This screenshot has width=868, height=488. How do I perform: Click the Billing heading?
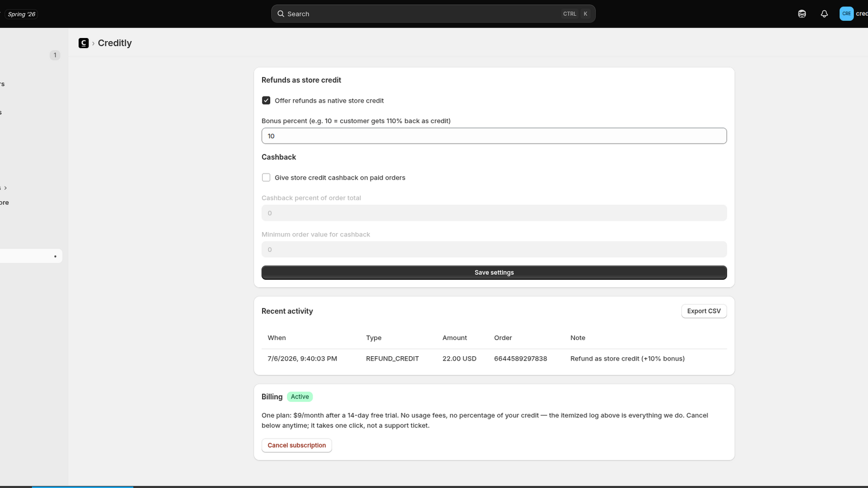point(272,397)
